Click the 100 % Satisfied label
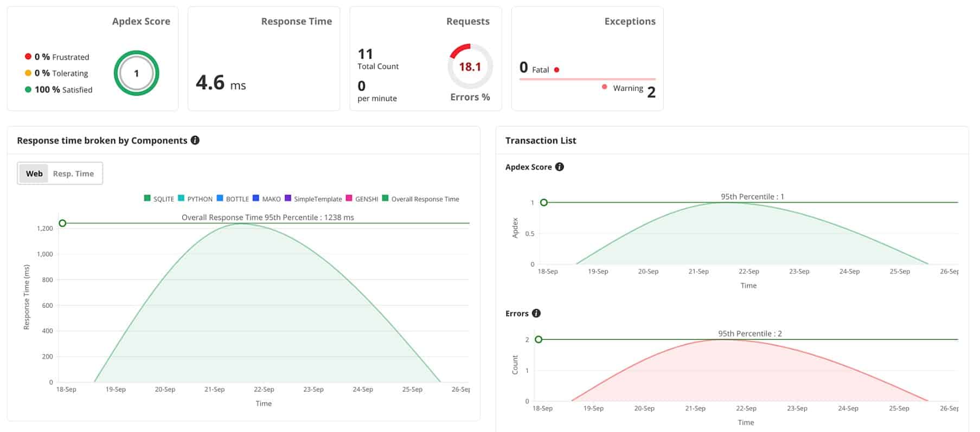 pyautogui.click(x=63, y=89)
